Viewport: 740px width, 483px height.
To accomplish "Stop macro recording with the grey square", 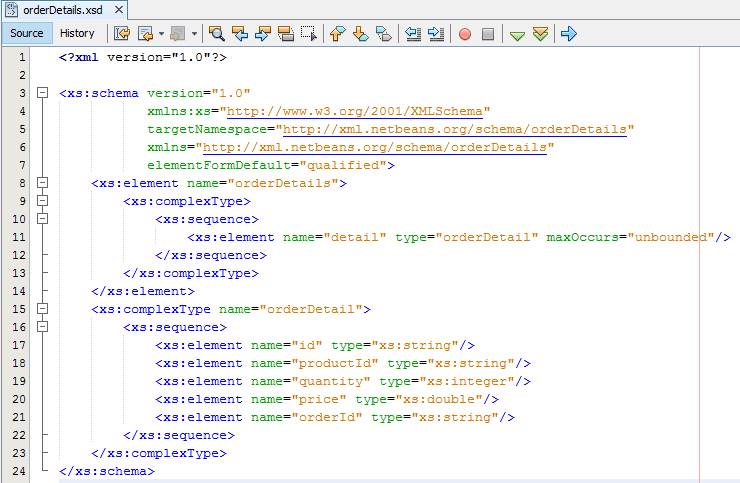I will tap(488, 34).
